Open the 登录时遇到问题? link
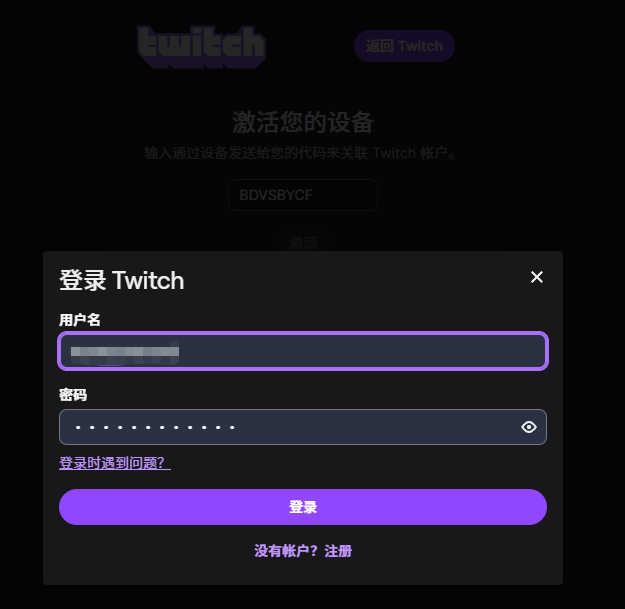The width and height of the screenshot is (625, 609). 115,463
